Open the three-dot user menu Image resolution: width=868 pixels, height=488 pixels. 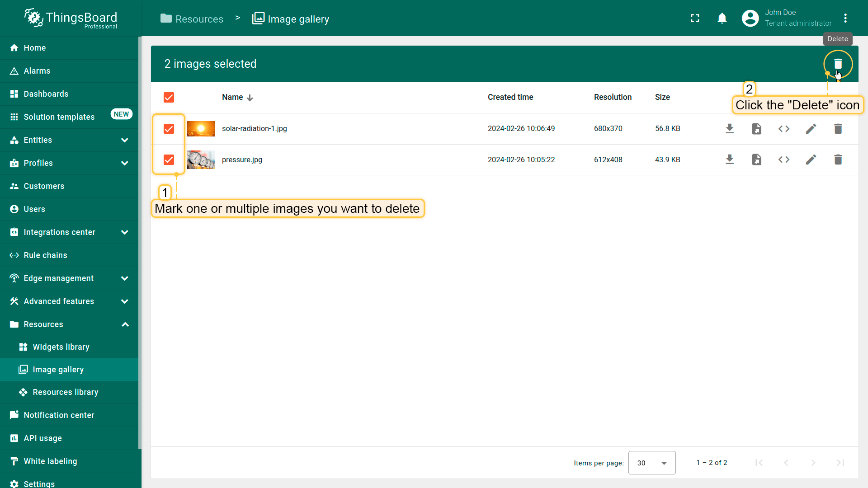click(845, 18)
